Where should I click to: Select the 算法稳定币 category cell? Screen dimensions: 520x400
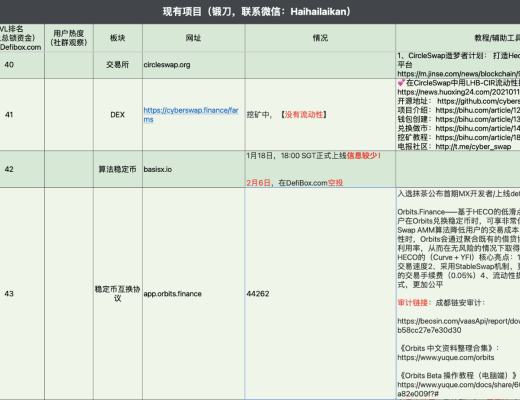click(118, 169)
